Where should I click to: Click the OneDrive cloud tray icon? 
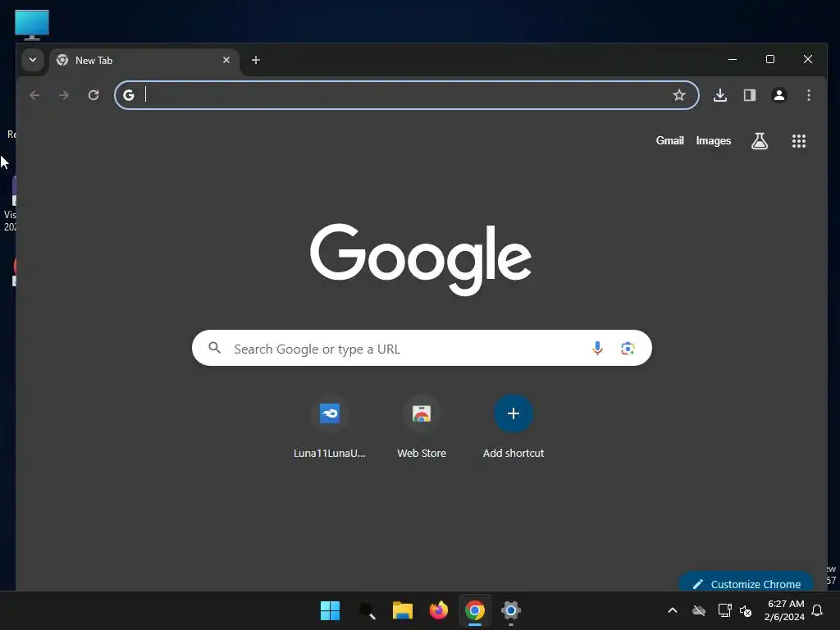click(699, 610)
